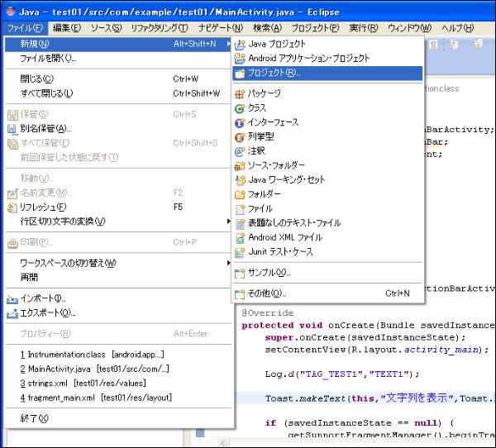This screenshot has height=448, width=496.
Task: Open the 実行(R) menu
Action: [x=364, y=28]
